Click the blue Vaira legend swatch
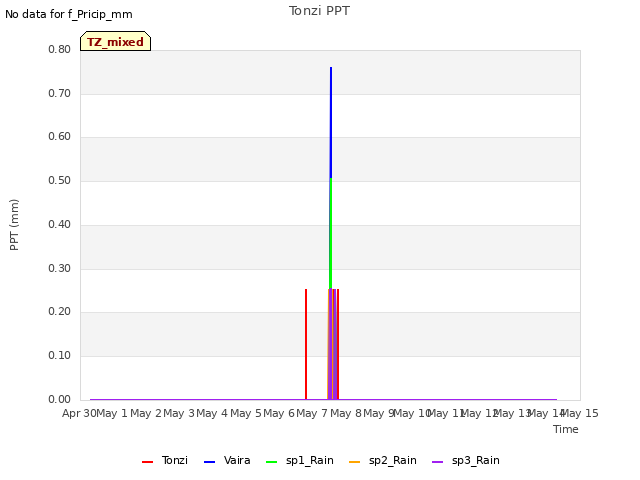640x480 pixels. tap(209, 462)
